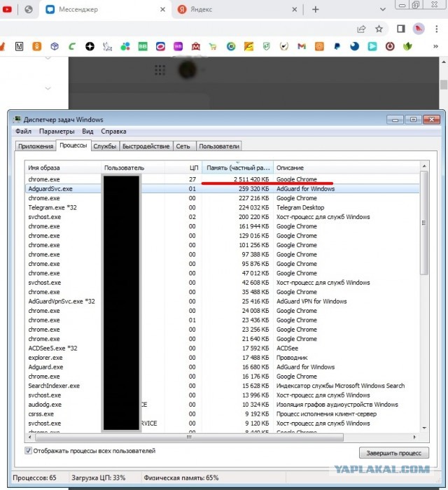Close the Яндекс tab
The image size is (448, 490).
[294, 9]
